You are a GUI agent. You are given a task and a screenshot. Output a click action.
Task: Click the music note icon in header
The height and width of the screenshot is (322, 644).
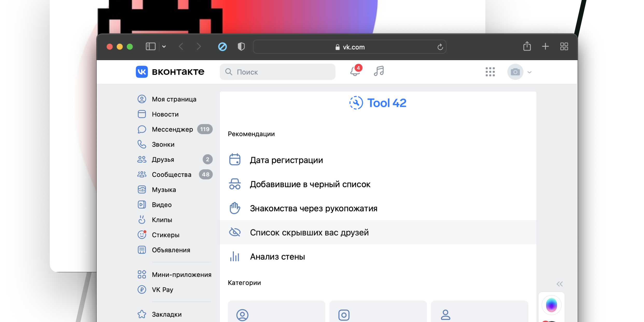point(379,71)
